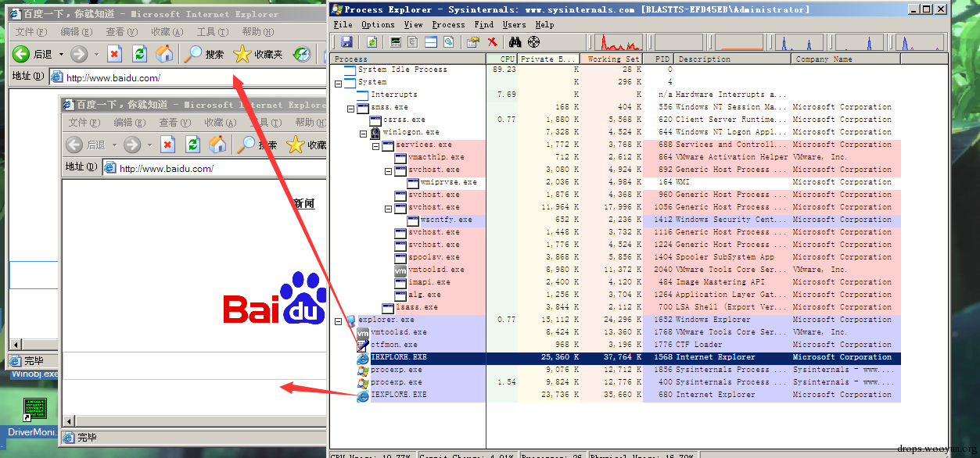Toggle Show Process Tree toolbar icon

[413, 42]
